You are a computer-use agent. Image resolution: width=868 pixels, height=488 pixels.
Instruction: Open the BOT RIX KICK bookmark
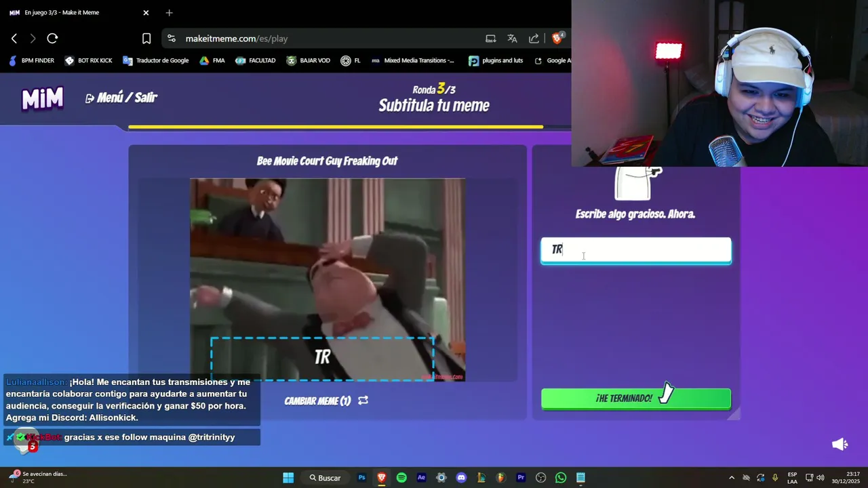pos(88,60)
